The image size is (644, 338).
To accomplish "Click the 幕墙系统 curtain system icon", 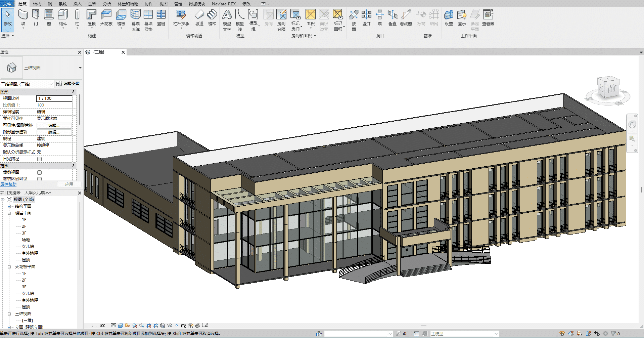I will [135, 15].
